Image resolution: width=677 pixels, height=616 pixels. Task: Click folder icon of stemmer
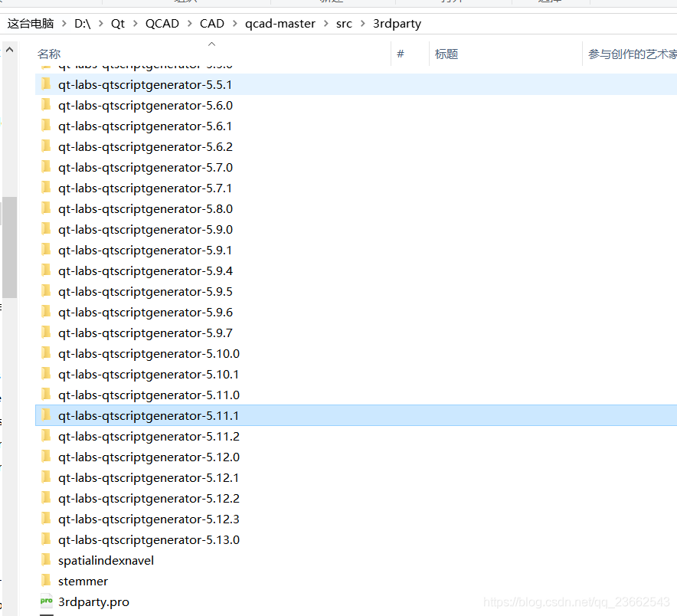[46, 581]
